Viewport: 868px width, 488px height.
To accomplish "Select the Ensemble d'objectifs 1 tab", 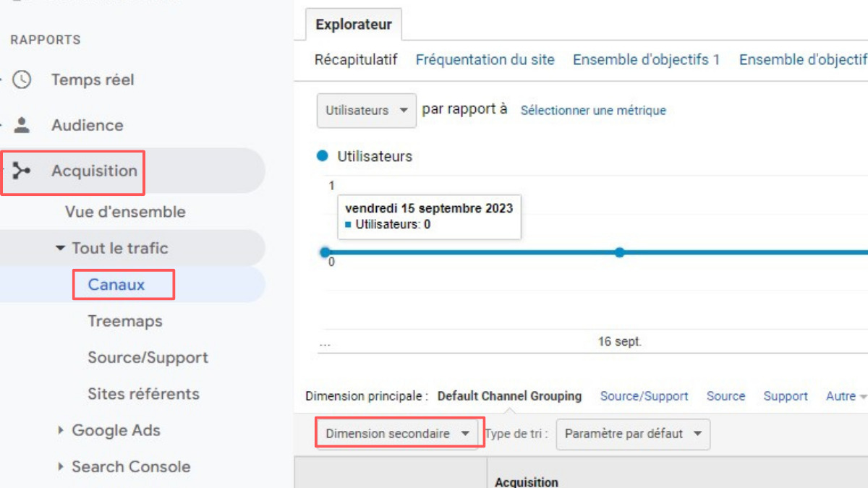I will (646, 60).
